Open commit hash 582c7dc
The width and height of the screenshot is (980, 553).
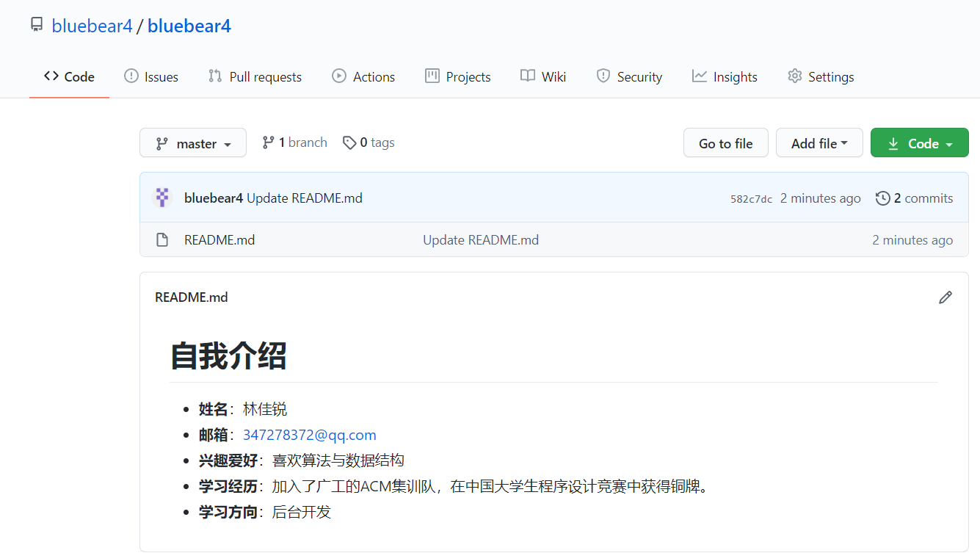(751, 199)
